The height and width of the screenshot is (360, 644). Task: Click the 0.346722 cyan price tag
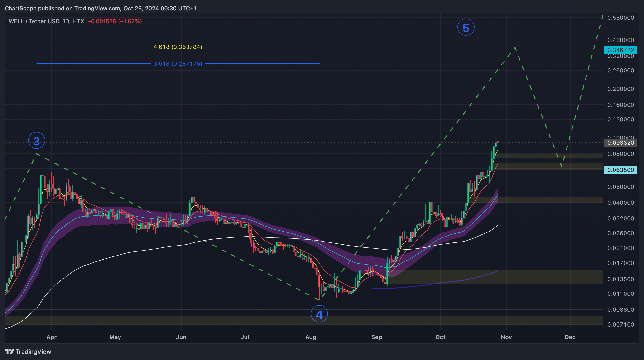(x=620, y=50)
